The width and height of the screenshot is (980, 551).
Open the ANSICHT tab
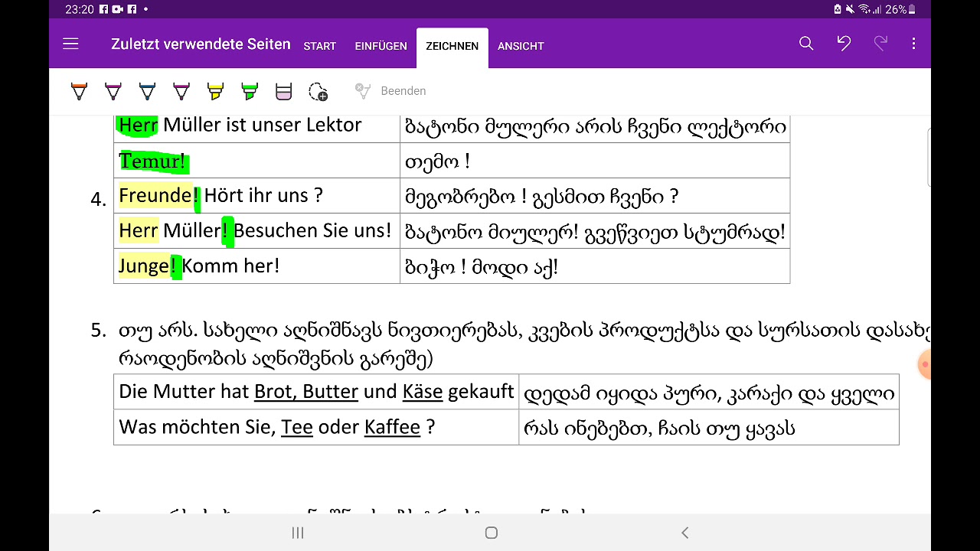(x=521, y=46)
